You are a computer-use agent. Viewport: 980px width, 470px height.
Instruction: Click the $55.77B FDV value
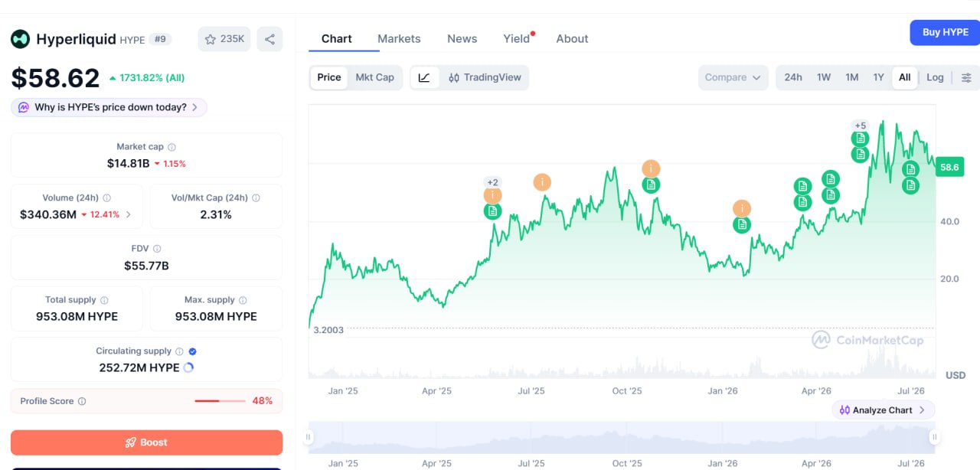point(146,266)
